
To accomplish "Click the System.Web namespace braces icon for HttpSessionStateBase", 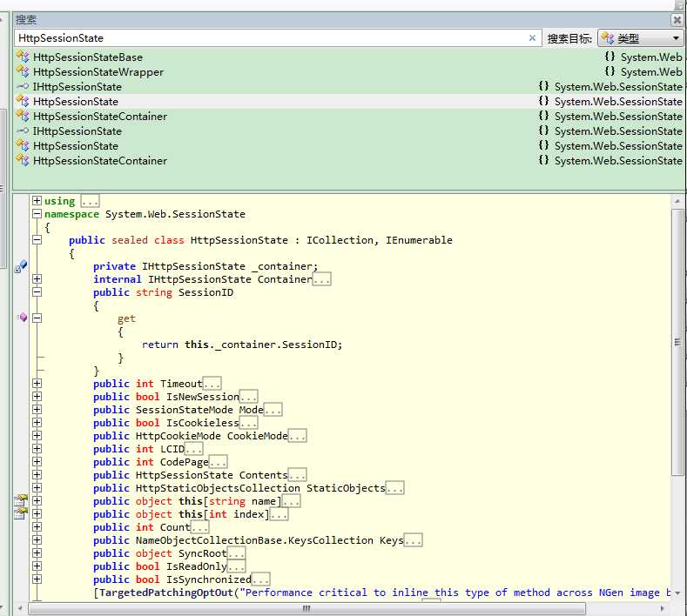I will coord(610,57).
